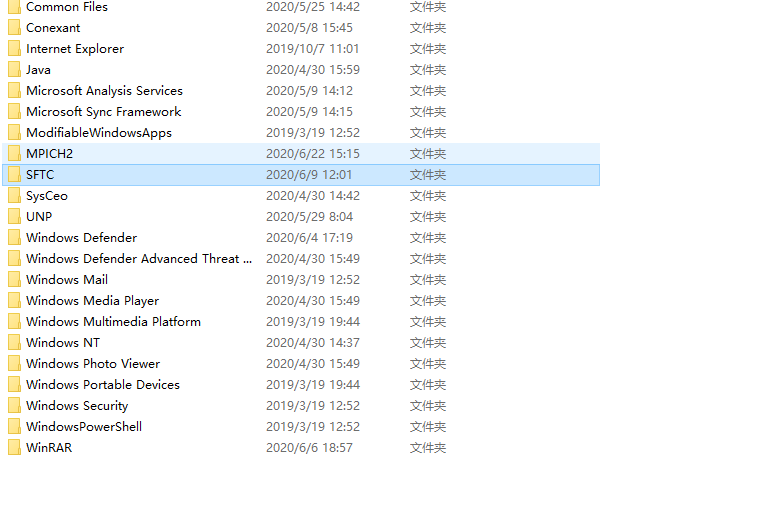
Task: Click the date 2020/5/9 14:15
Action: tap(309, 112)
